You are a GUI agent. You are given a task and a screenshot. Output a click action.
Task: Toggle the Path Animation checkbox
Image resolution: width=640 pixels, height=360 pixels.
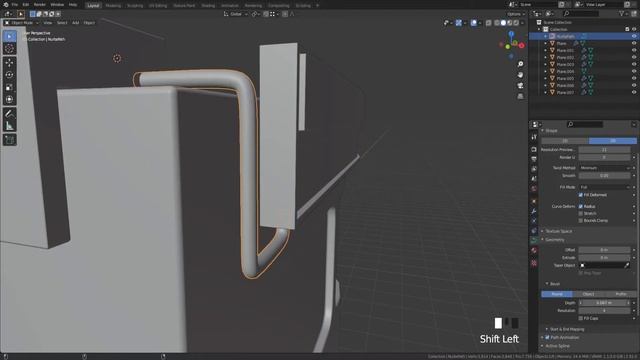(547, 338)
